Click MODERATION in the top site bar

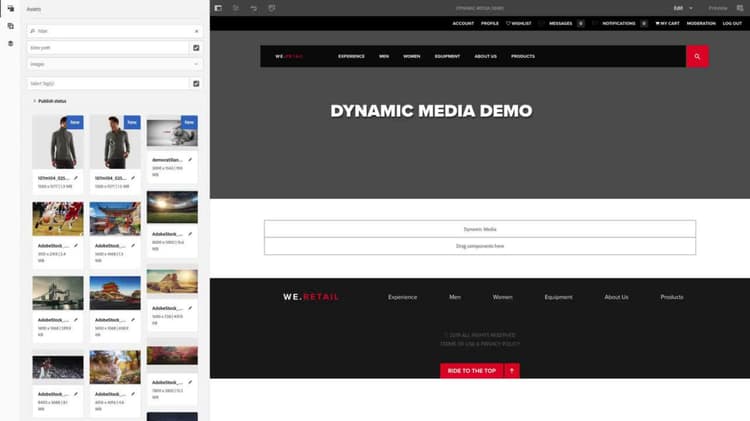[x=701, y=23]
